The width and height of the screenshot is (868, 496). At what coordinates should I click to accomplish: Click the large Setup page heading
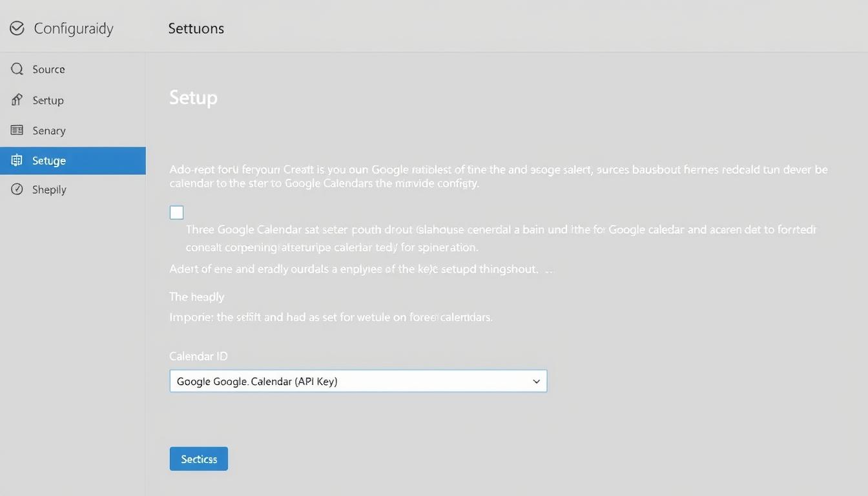click(193, 98)
